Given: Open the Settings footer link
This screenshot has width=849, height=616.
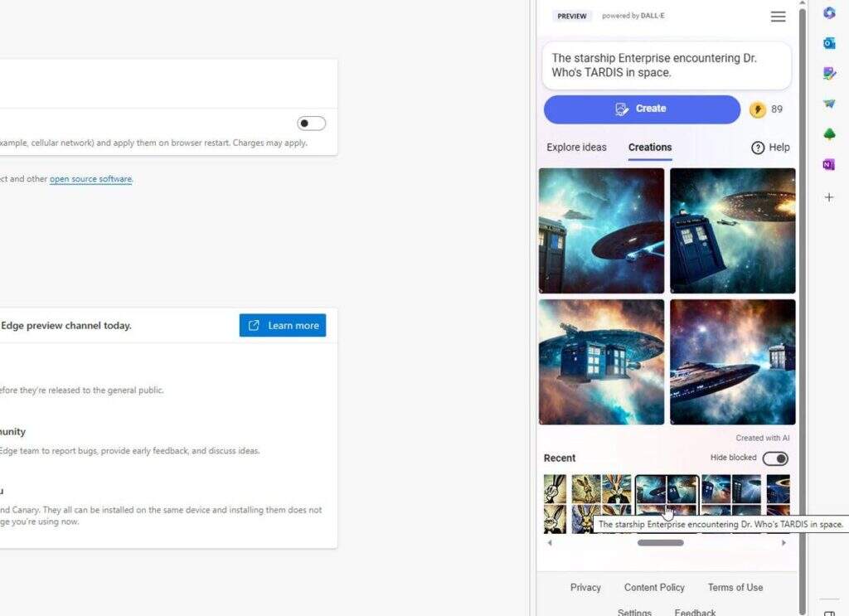Looking at the screenshot, I should click(634, 612).
